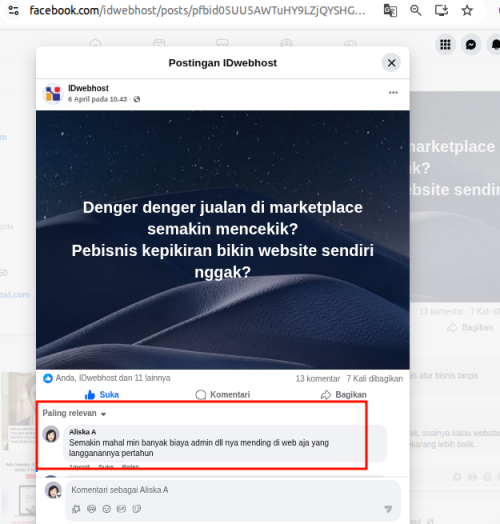Send the comment with the arrow icon
500x524 pixels.
pos(388,509)
